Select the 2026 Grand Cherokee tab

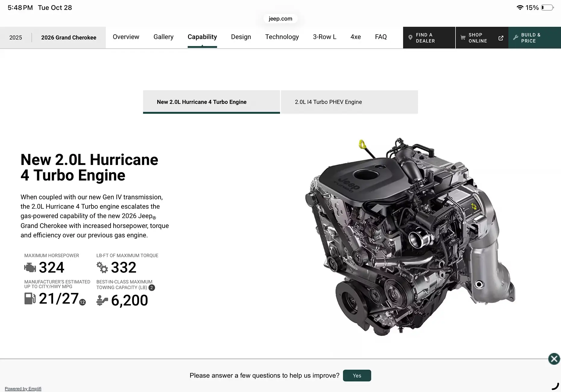point(69,37)
